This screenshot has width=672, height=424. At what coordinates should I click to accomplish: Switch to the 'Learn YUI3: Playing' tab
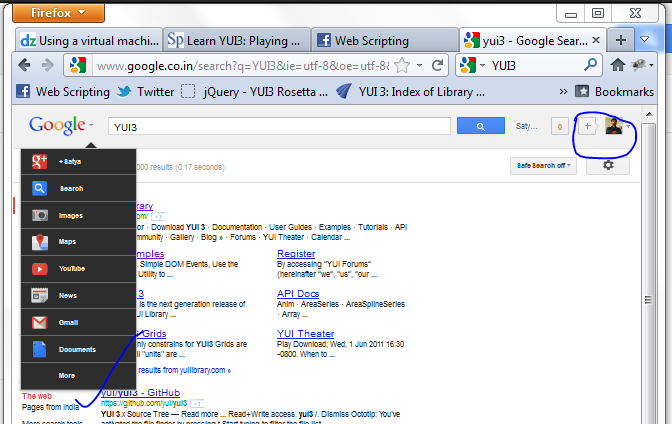237,41
